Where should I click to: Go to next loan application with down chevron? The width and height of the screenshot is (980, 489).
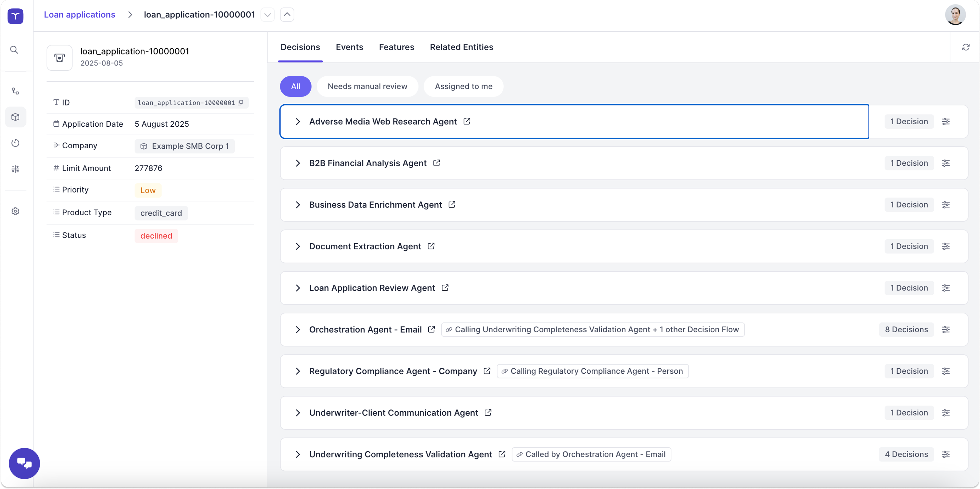267,15
